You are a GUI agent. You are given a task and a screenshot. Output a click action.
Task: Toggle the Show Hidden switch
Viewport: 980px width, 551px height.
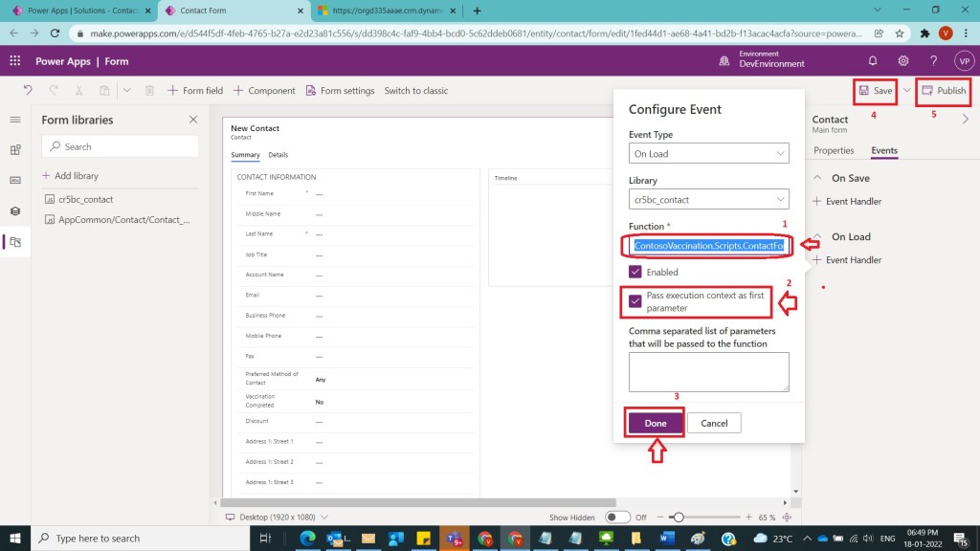[x=618, y=517]
